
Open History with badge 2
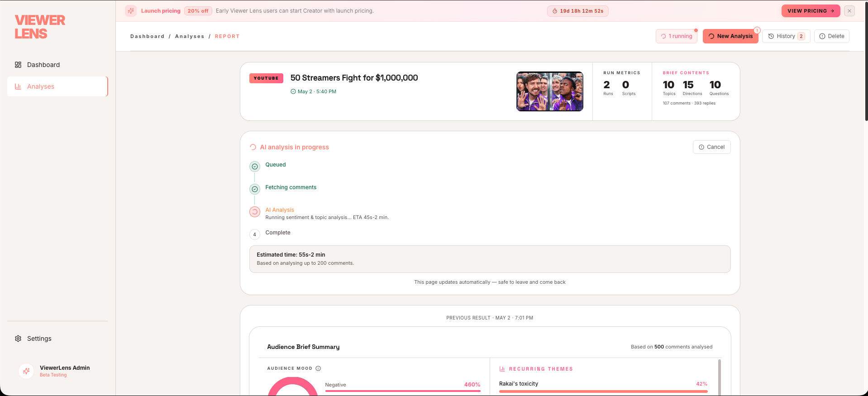(786, 36)
